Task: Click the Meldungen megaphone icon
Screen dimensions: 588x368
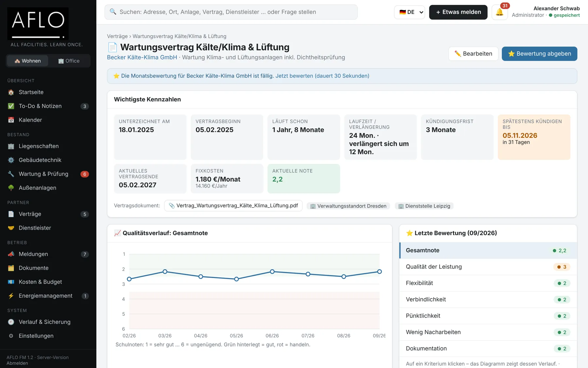Action: [11, 254]
